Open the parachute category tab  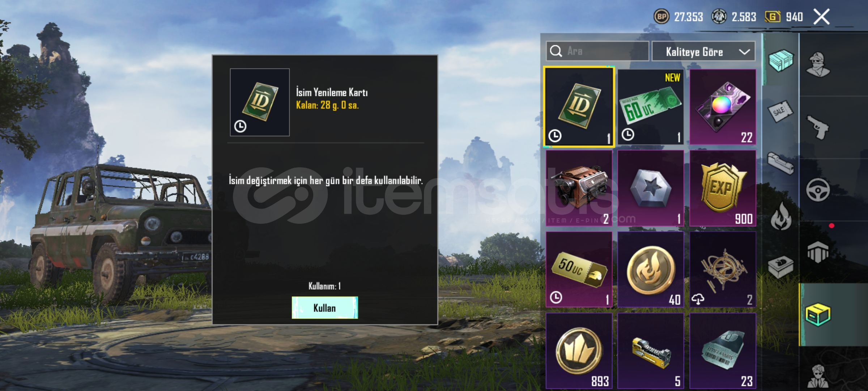coord(818,252)
